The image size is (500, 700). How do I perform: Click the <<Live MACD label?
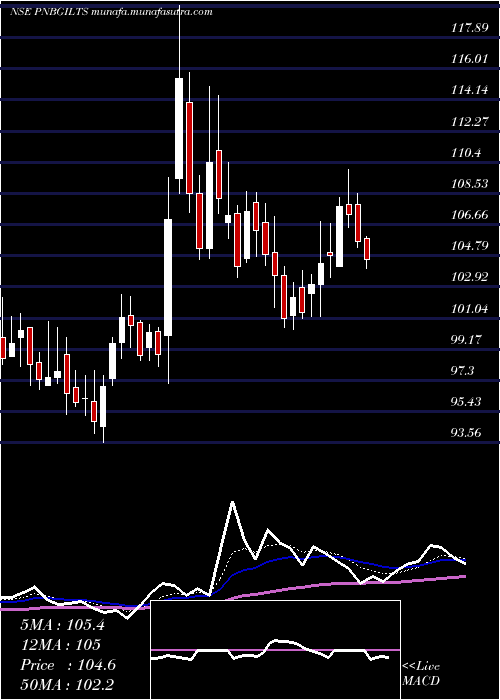421,674
